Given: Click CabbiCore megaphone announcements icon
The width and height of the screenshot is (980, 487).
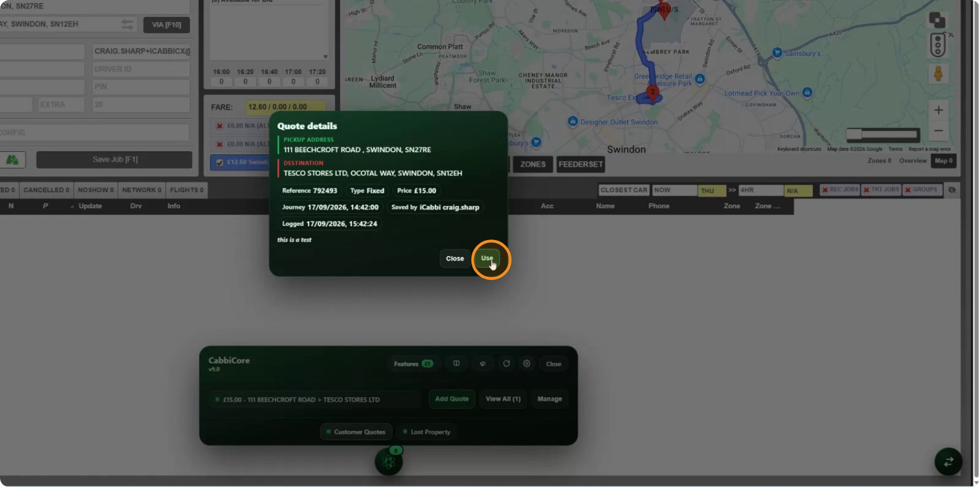Looking at the screenshot, I should tap(482, 364).
